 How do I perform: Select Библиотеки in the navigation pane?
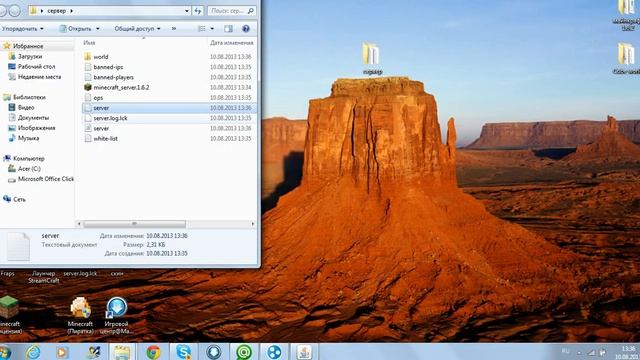[x=29, y=97]
